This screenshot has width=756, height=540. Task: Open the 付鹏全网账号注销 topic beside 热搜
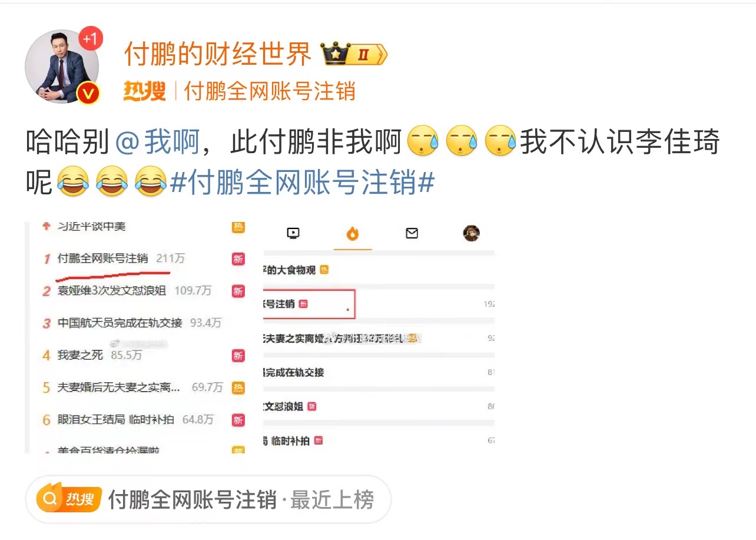pyautogui.click(x=270, y=91)
